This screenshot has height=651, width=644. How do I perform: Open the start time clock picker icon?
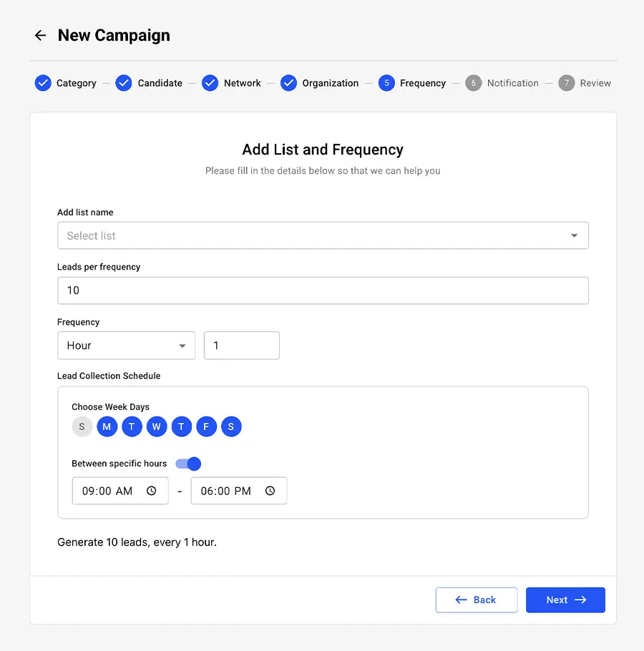click(x=152, y=491)
